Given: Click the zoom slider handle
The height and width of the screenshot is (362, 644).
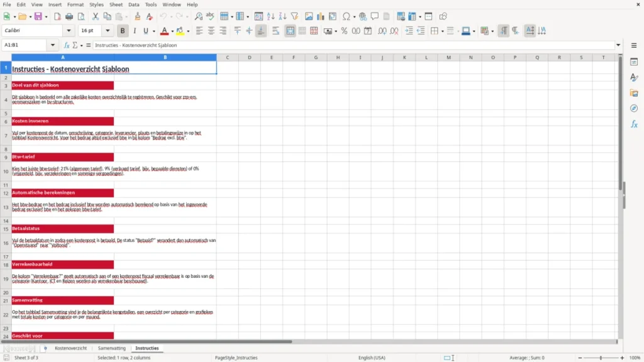Looking at the screenshot, I should 601,358.
